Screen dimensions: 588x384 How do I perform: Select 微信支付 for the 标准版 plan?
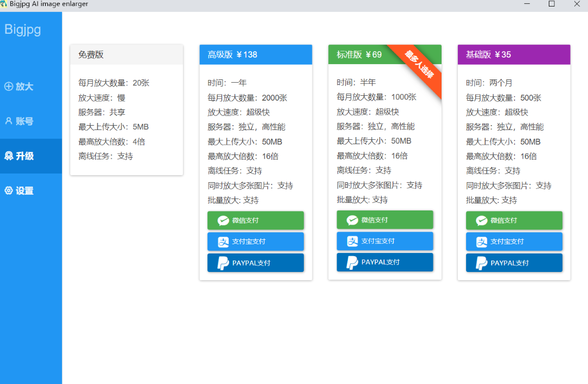pyautogui.click(x=385, y=220)
